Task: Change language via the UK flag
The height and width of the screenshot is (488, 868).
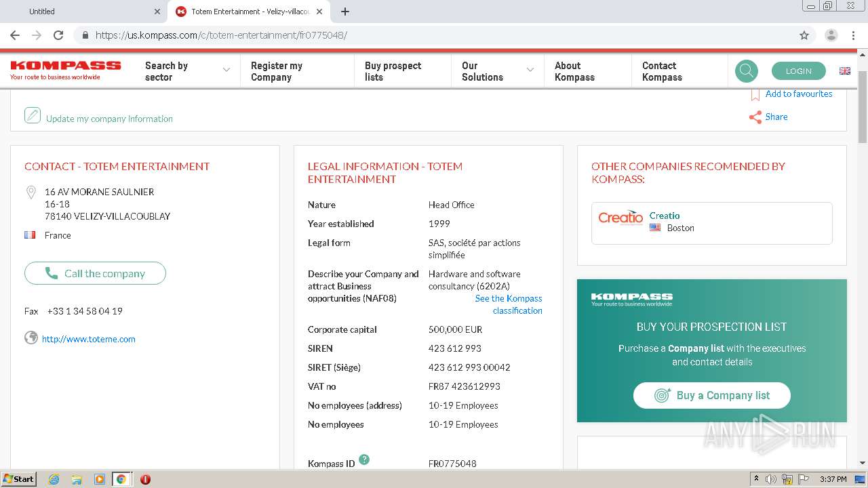Action: point(845,70)
